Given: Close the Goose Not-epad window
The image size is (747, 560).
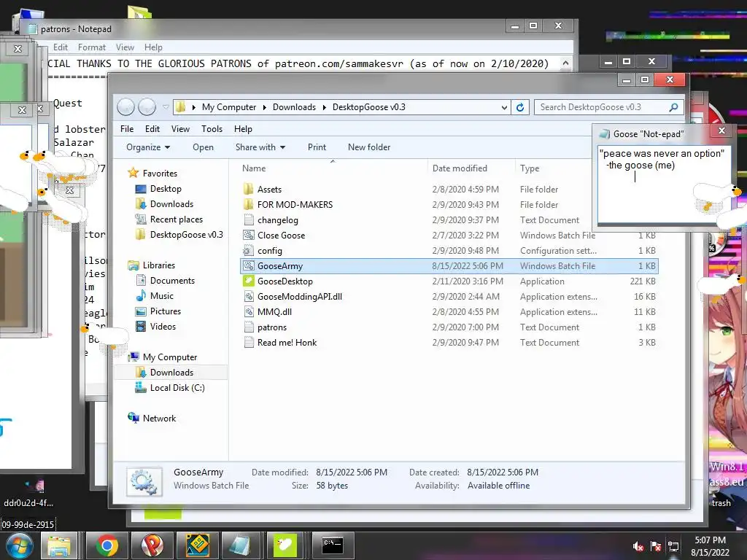Looking at the screenshot, I should (721, 131).
